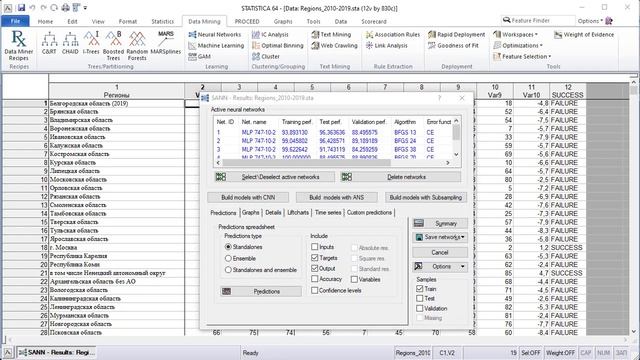This screenshot has height=360, width=640.
Task: Open Goodness of Fit
Action: point(453,46)
